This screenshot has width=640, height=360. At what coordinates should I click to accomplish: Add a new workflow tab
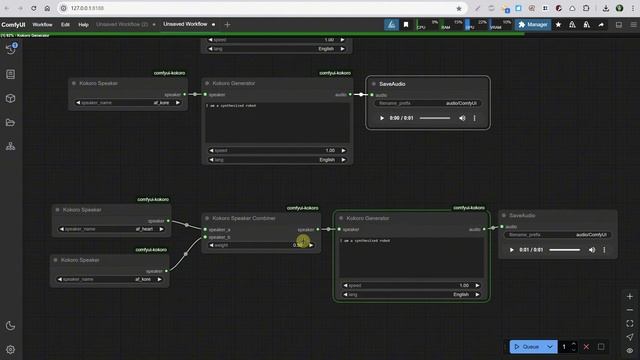pyautogui.click(x=227, y=25)
